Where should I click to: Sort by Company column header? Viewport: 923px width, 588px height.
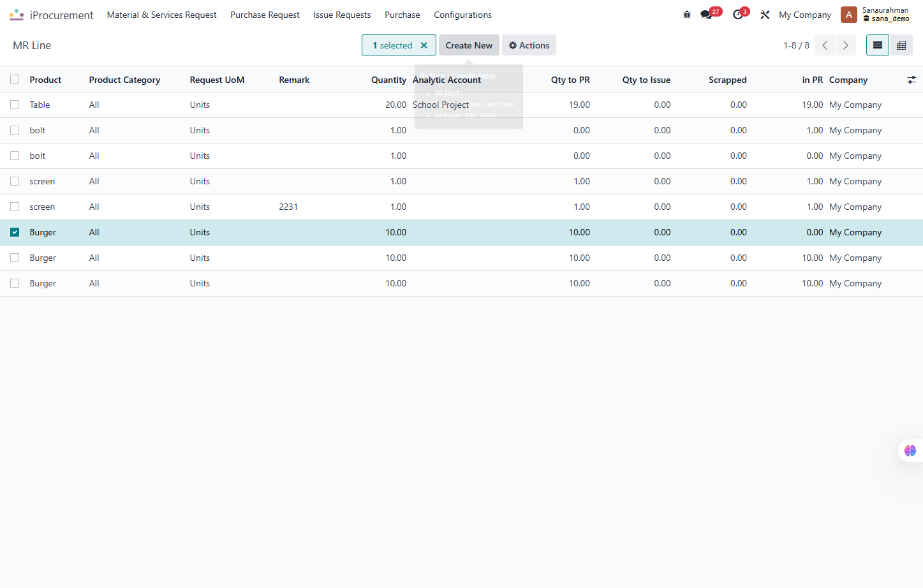[x=848, y=80]
